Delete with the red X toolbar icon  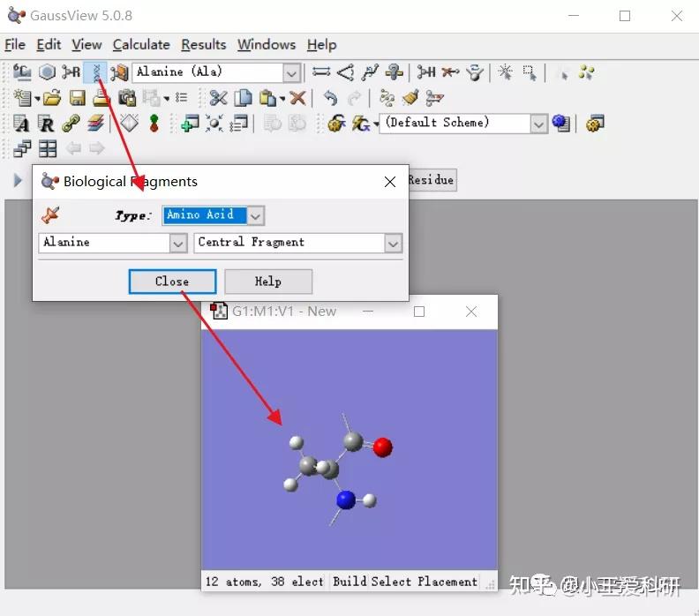click(297, 98)
